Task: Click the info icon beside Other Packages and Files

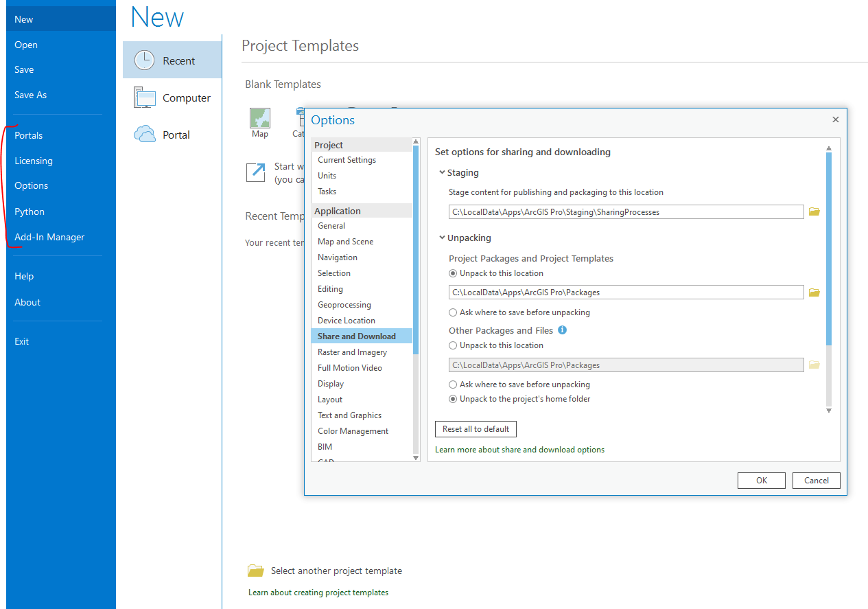Action: pos(562,330)
